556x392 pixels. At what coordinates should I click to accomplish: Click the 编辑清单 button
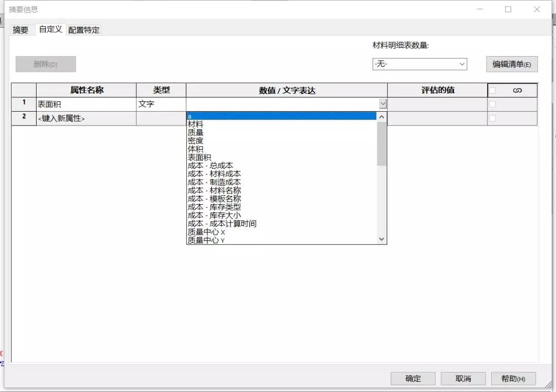tap(511, 64)
